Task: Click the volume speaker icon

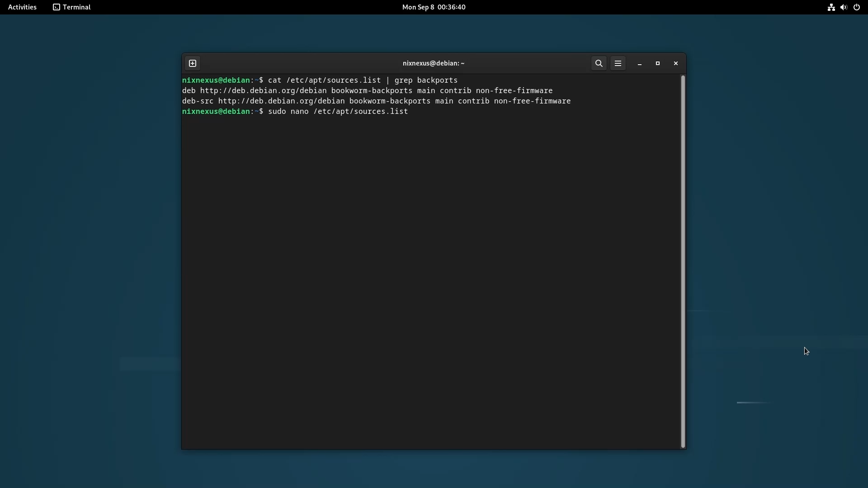Action: (844, 7)
